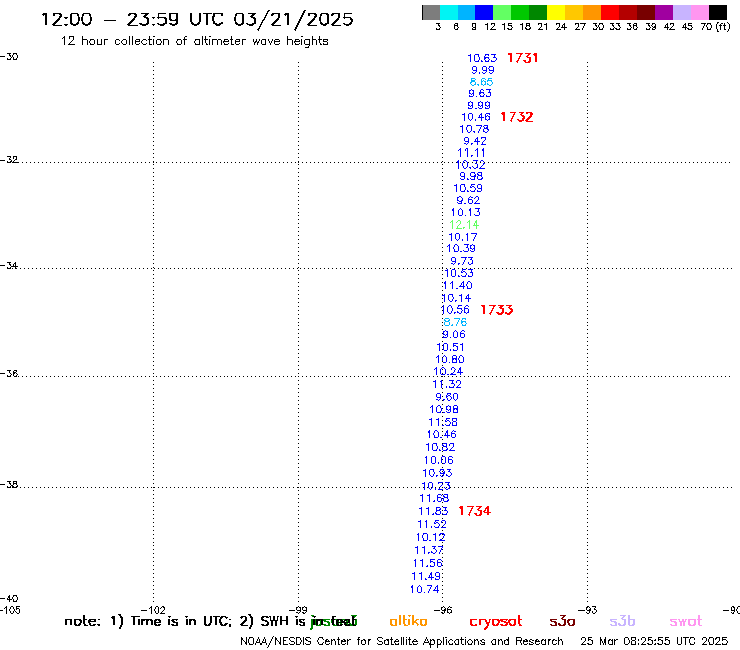Image resolution: width=740 pixels, height=650 pixels.
Task: Select the dark red s3a label
Action: pos(562,621)
